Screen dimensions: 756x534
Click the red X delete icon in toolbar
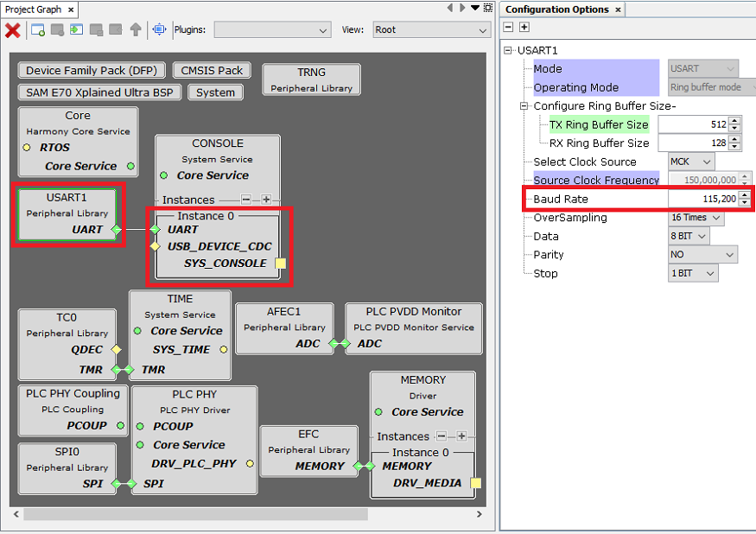coord(13,30)
